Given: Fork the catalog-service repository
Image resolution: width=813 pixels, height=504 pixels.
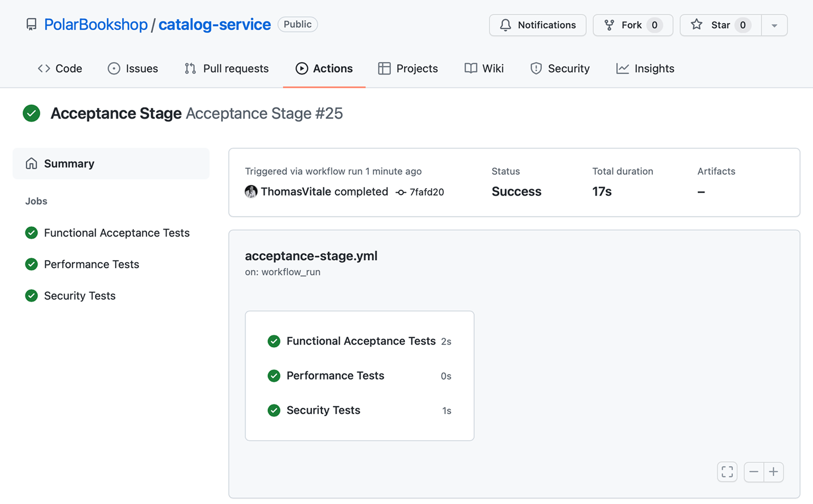Looking at the screenshot, I should click(633, 25).
